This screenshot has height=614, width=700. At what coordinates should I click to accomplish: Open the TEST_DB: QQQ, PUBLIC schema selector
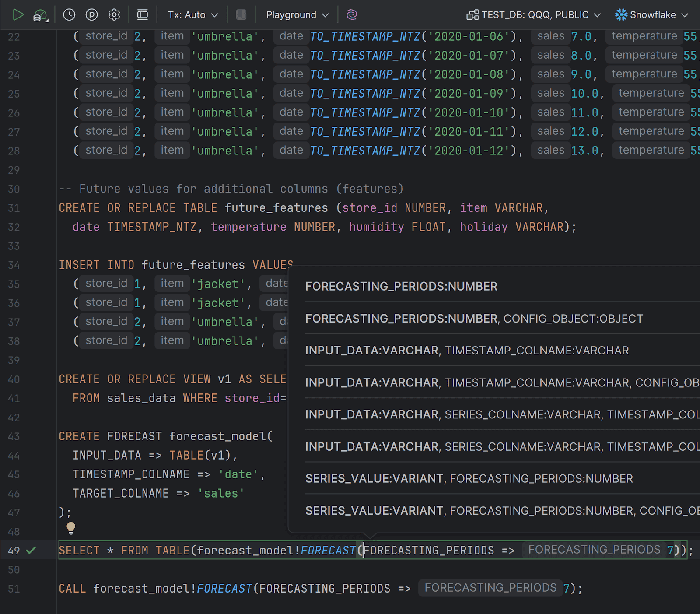point(534,15)
